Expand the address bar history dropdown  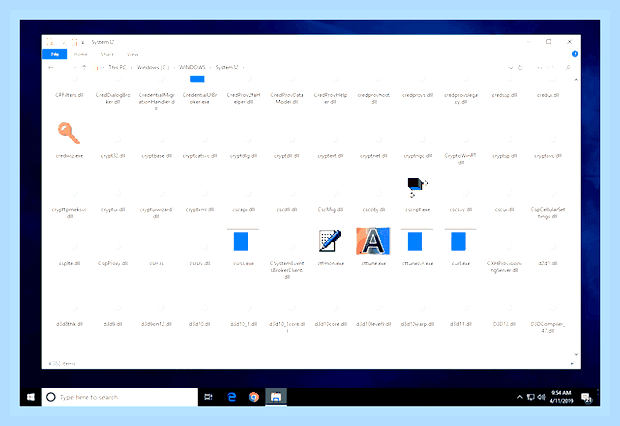(510, 68)
